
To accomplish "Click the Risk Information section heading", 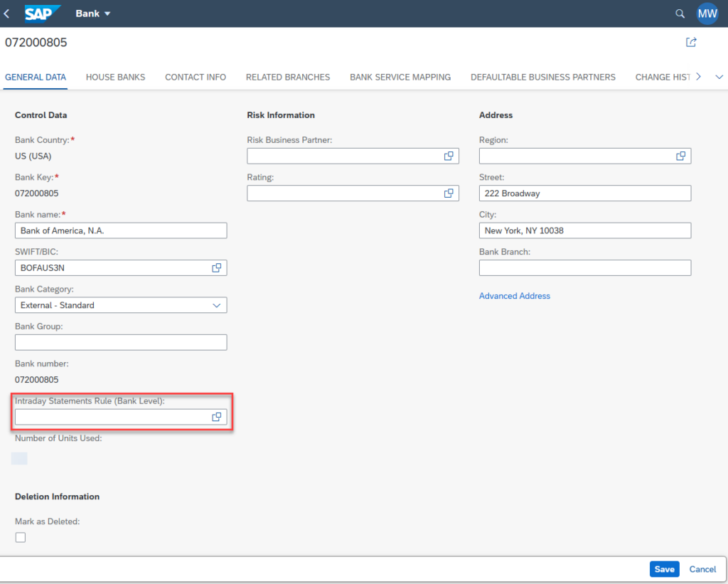I will [x=281, y=115].
